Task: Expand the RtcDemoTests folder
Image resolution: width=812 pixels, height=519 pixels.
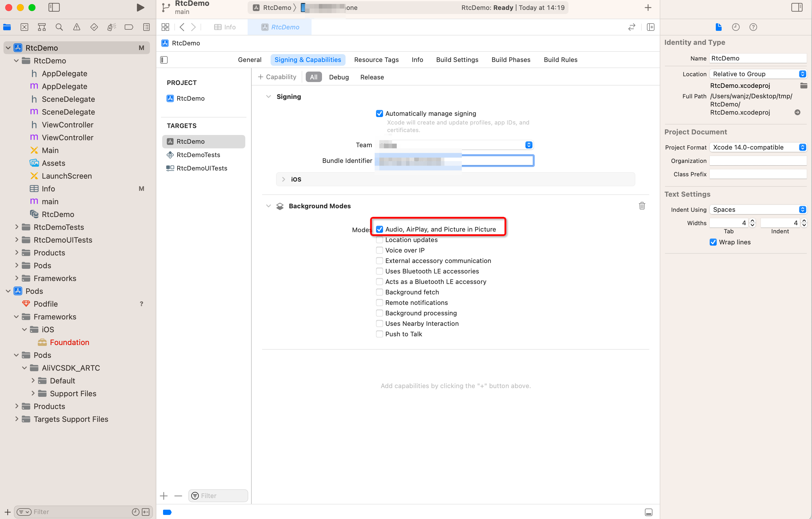Action: (x=17, y=227)
